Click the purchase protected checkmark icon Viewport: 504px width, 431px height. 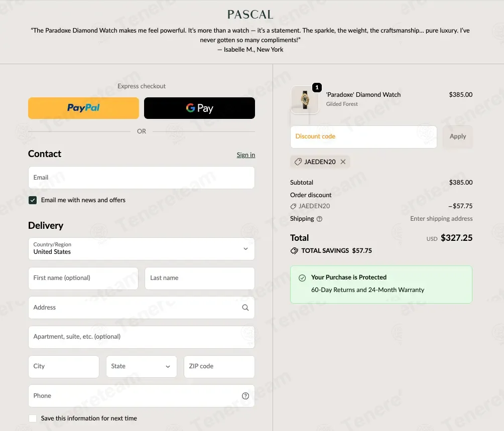(x=302, y=277)
